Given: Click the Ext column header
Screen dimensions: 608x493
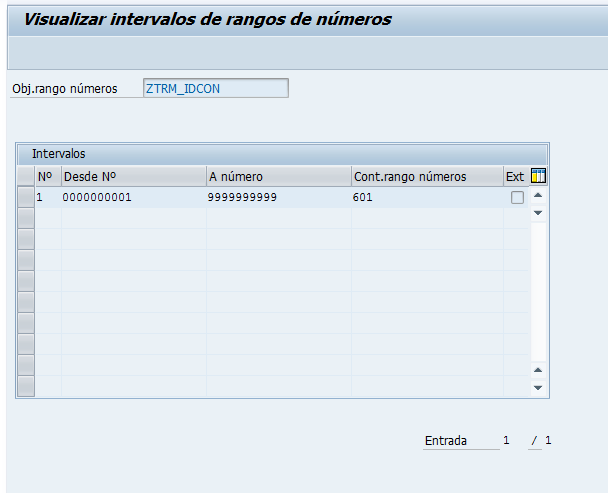Looking at the screenshot, I should [514, 177].
